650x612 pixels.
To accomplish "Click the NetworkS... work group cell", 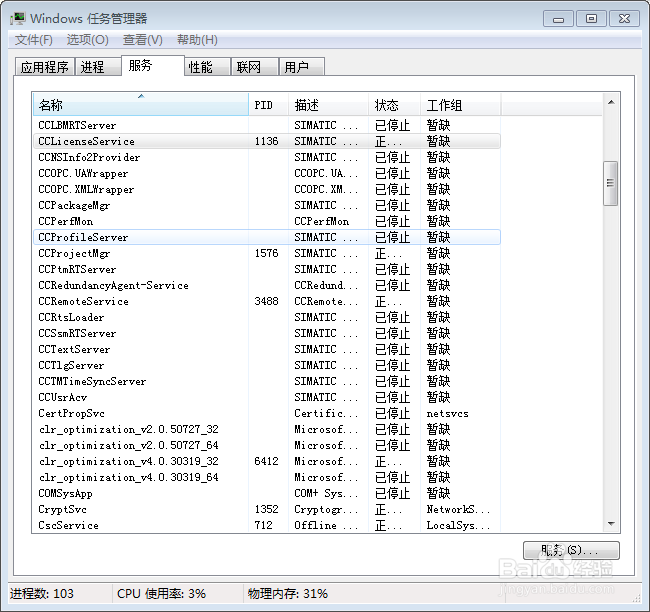I will click(458, 509).
